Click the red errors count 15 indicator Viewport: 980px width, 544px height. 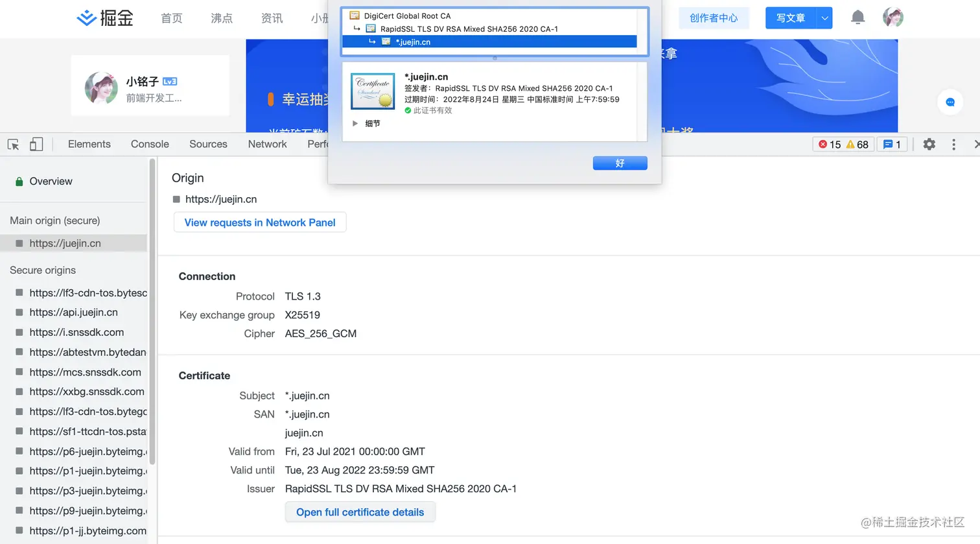(830, 145)
